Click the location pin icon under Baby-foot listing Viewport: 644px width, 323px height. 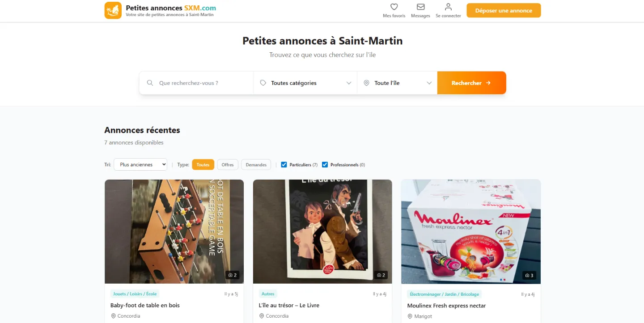113,316
